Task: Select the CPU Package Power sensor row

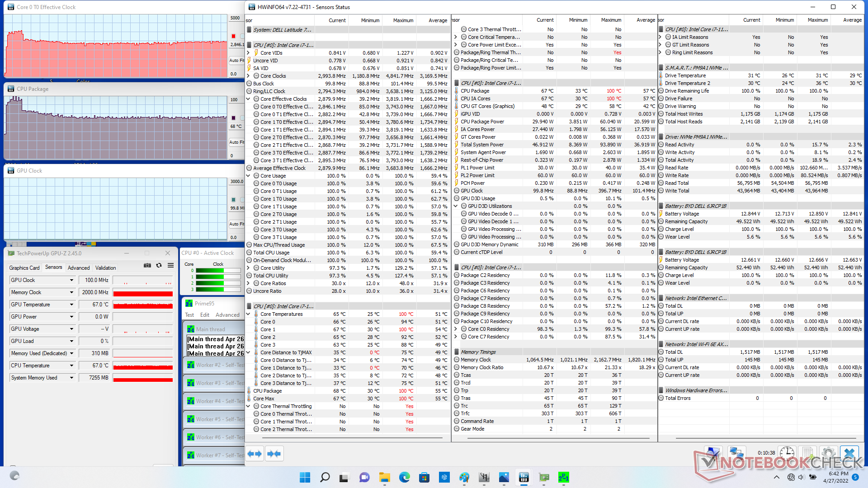Action: pyautogui.click(x=482, y=122)
